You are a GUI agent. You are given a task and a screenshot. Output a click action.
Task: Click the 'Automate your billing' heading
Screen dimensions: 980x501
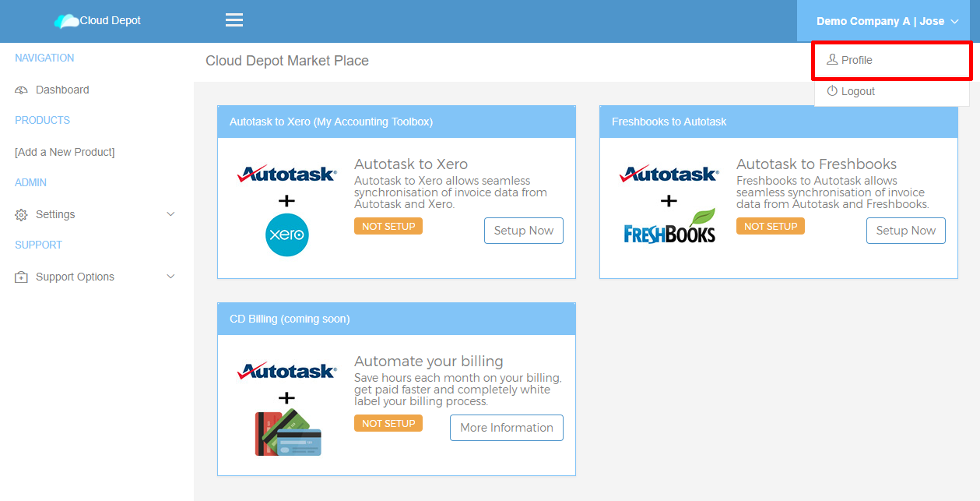(429, 362)
